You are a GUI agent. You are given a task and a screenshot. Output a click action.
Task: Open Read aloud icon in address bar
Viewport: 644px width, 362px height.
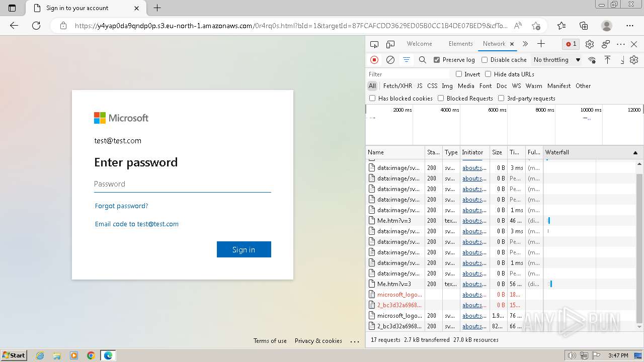(518, 26)
